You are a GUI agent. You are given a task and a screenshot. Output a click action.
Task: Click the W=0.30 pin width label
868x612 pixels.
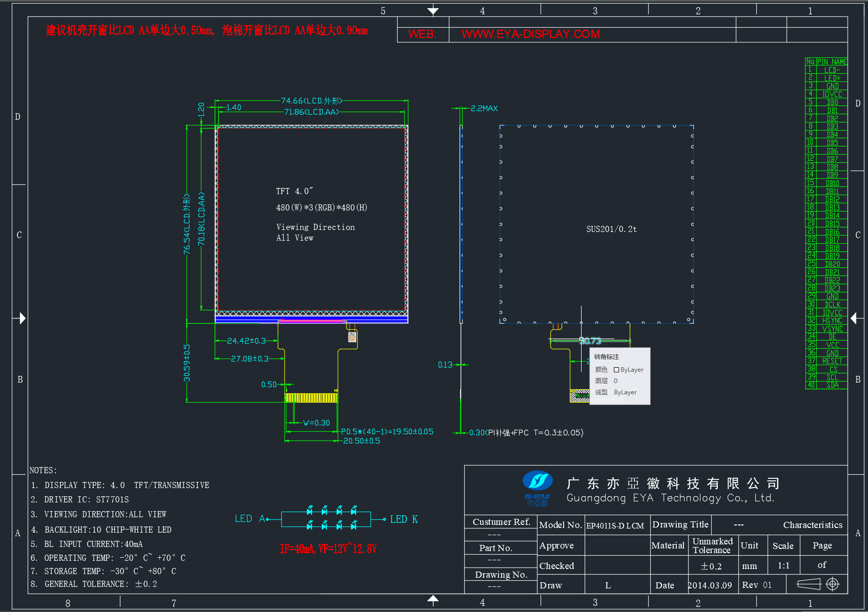click(x=316, y=423)
